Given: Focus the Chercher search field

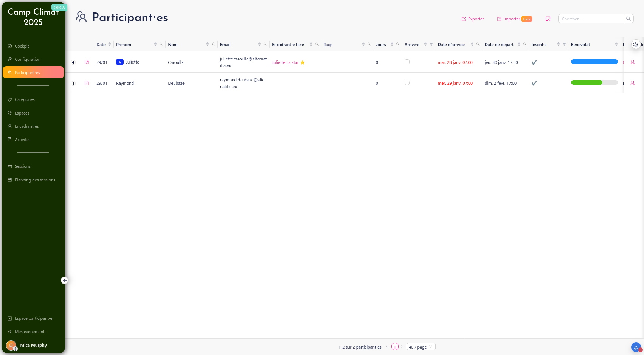Looking at the screenshot, I should [x=591, y=19].
